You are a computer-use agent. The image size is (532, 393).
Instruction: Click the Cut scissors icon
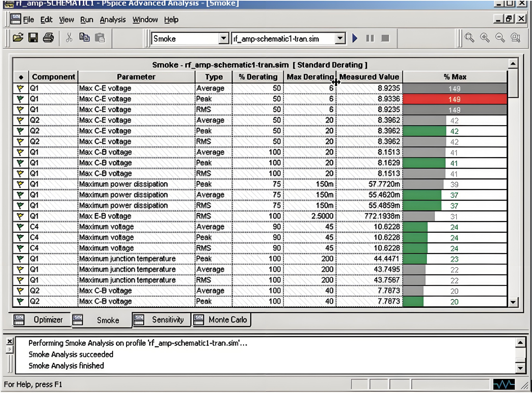(69, 38)
